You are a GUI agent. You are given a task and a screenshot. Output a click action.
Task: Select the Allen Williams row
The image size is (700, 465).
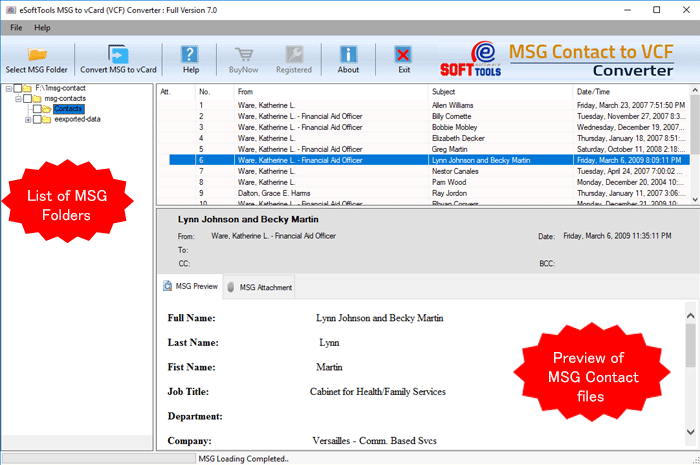(x=423, y=105)
